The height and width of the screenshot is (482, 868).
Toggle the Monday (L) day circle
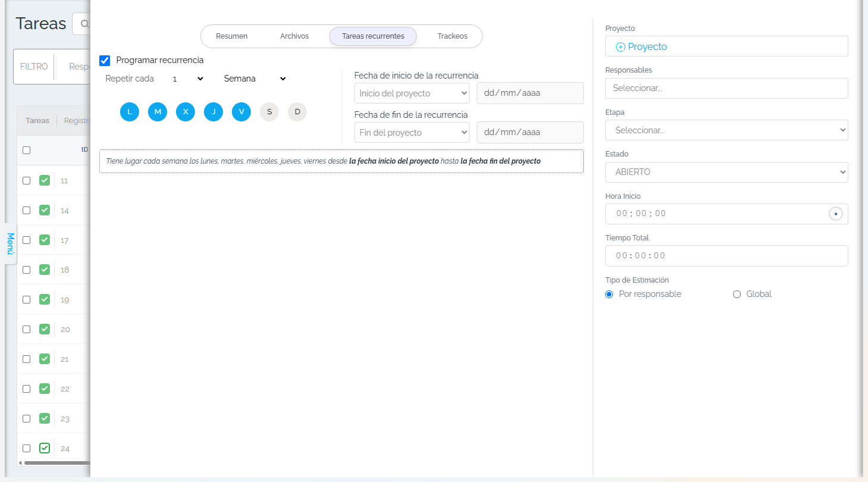[x=130, y=112]
